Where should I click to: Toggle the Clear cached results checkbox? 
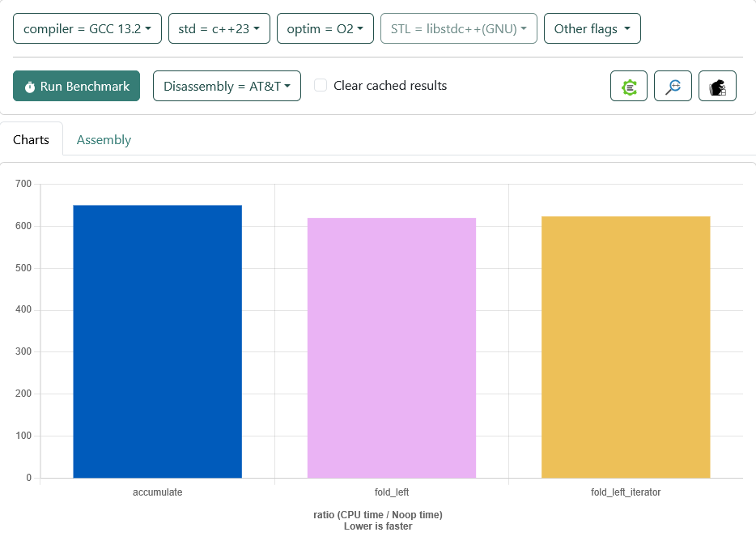pos(321,86)
